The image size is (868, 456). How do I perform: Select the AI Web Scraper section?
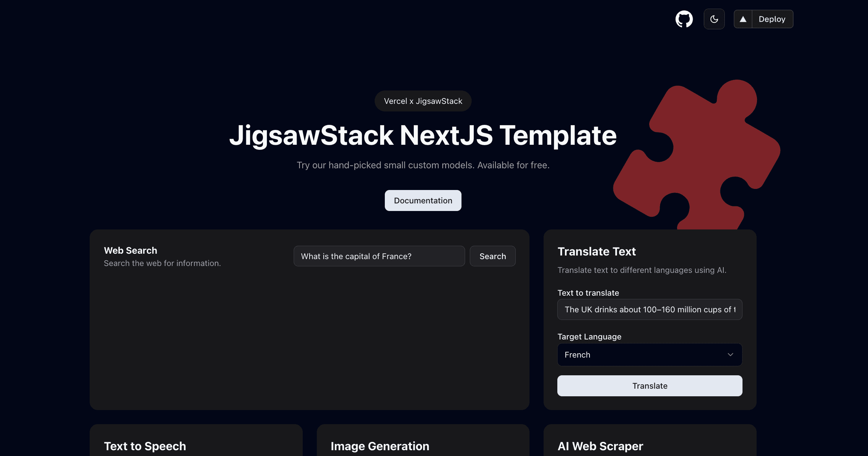pos(600,446)
